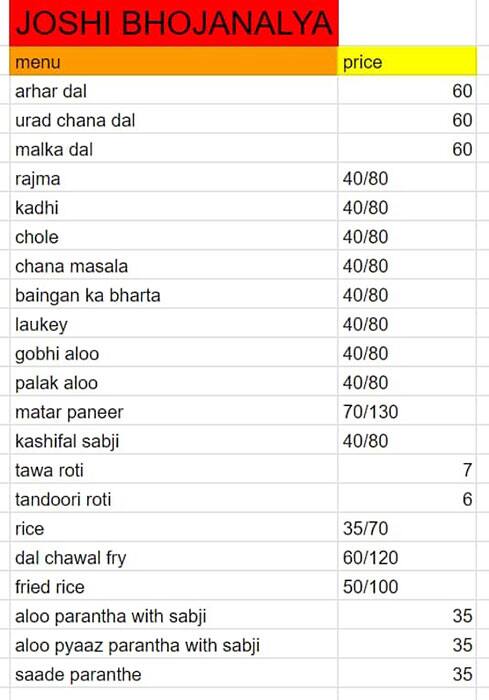The height and width of the screenshot is (700, 489).
Task: Click the tawa roti price 7 cell
Action: pyautogui.click(x=407, y=470)
